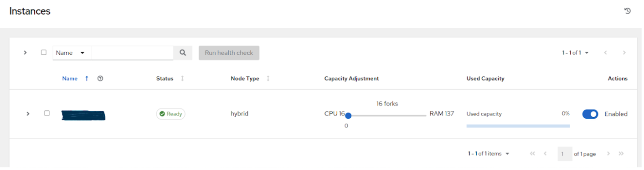
Task: Expand all rows with toolbar chevron
Action: (26, 53)
